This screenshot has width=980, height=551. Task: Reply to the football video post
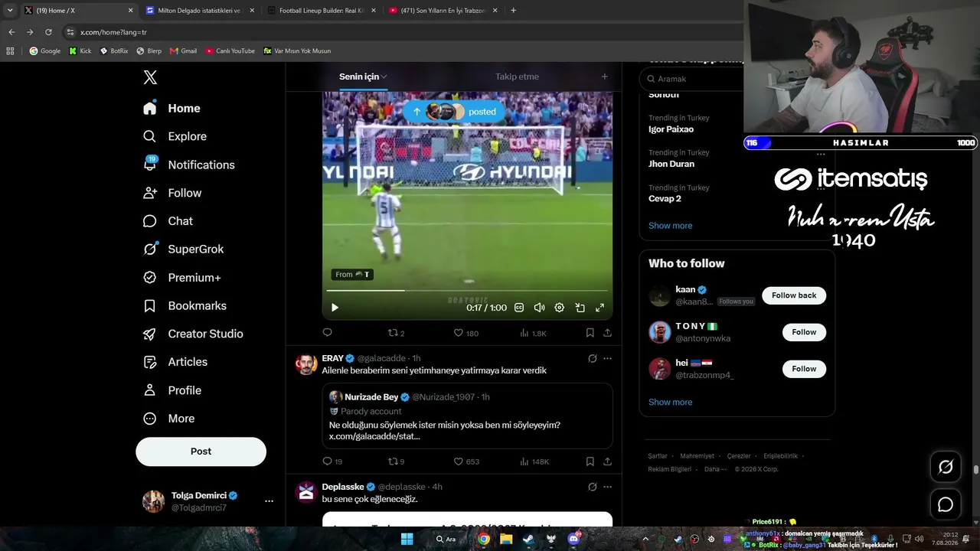(x=328, y=333)
